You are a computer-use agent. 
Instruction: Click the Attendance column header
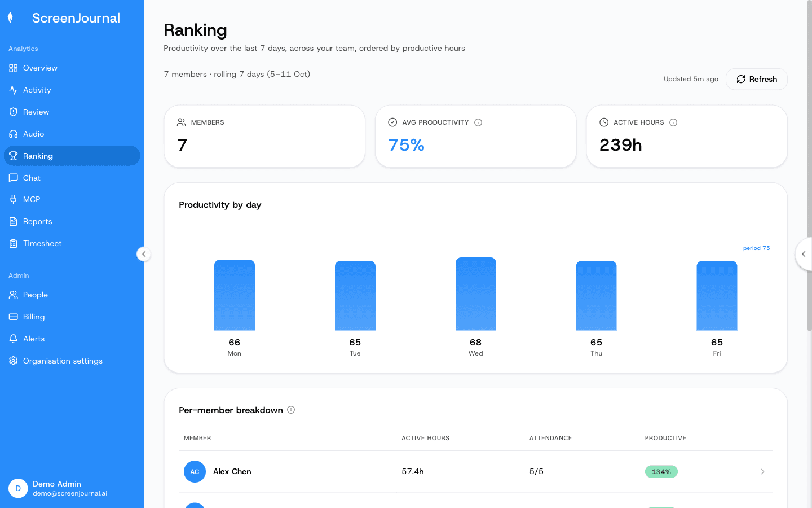(551, 438)
